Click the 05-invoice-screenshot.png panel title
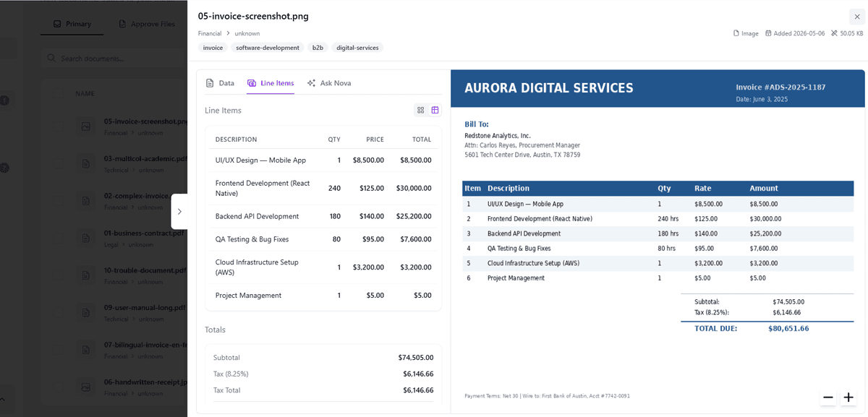 [253, 16]
